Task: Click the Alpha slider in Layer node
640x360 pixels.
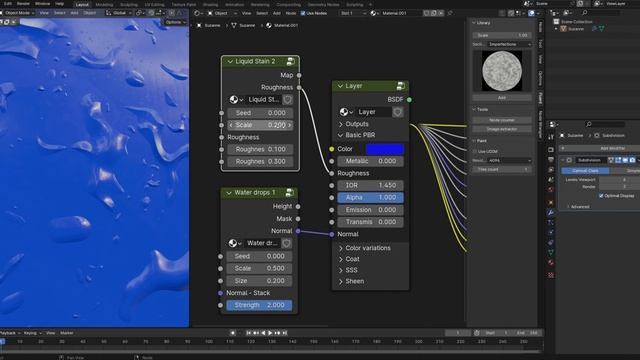Action: (x=371, y=198)
